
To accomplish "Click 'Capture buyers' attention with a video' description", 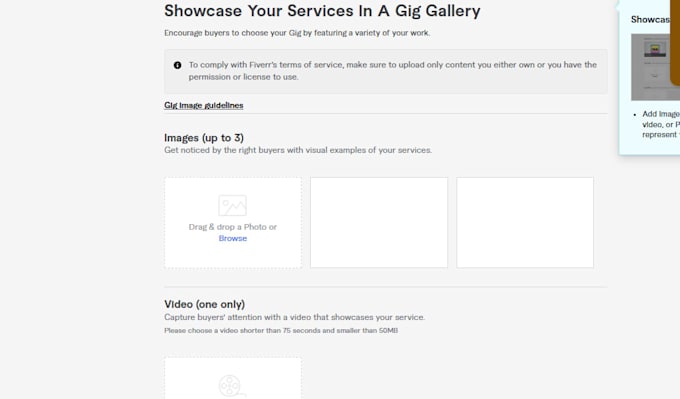I will tap(294, 317).
